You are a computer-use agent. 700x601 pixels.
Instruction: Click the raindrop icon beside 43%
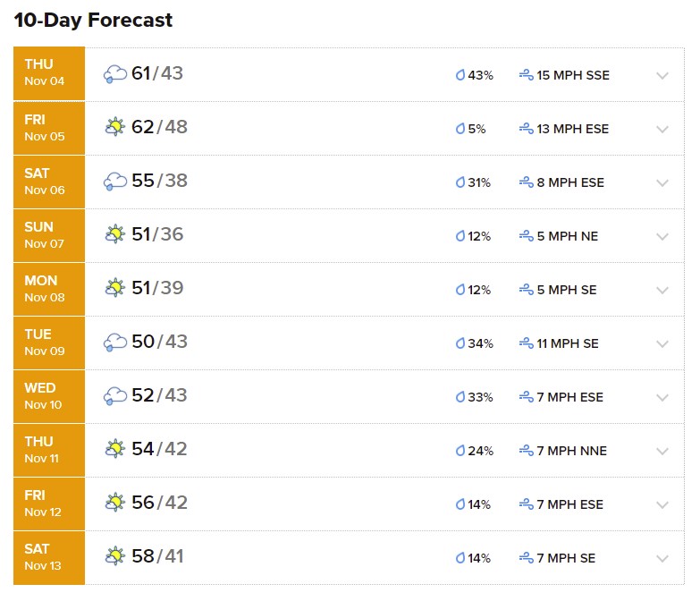coord(460,75)
